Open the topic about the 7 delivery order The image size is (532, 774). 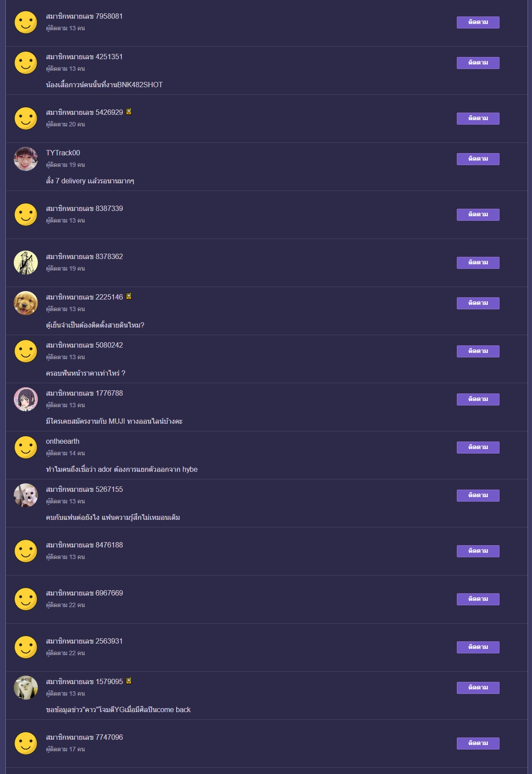click(x=90, y=181)
